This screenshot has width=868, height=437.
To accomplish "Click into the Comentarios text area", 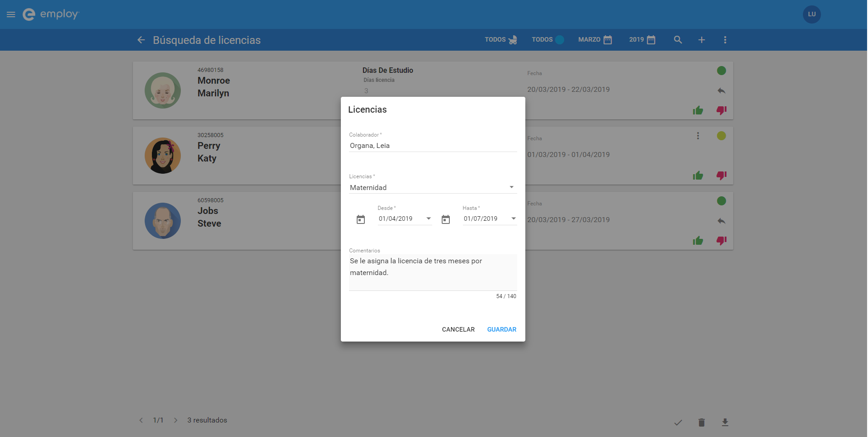I will tap(433, 272).
